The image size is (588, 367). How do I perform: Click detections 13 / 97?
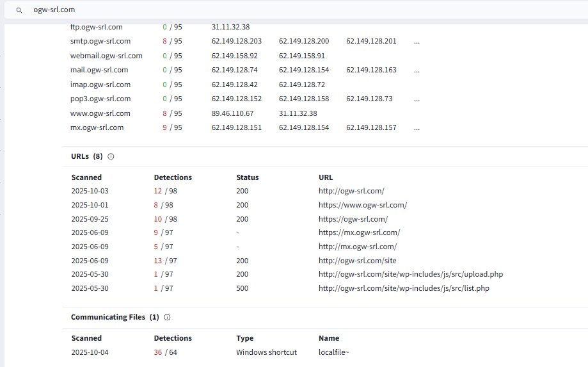click(165, 261)
